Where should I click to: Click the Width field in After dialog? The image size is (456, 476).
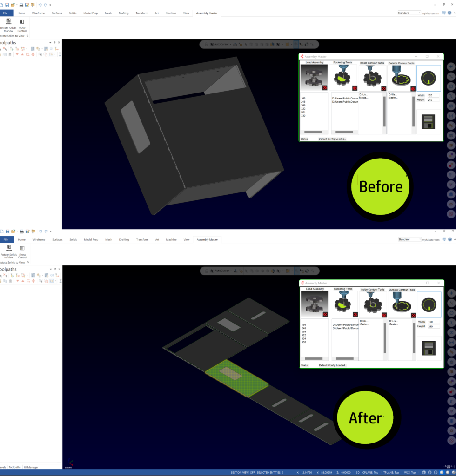coord(433,322)
